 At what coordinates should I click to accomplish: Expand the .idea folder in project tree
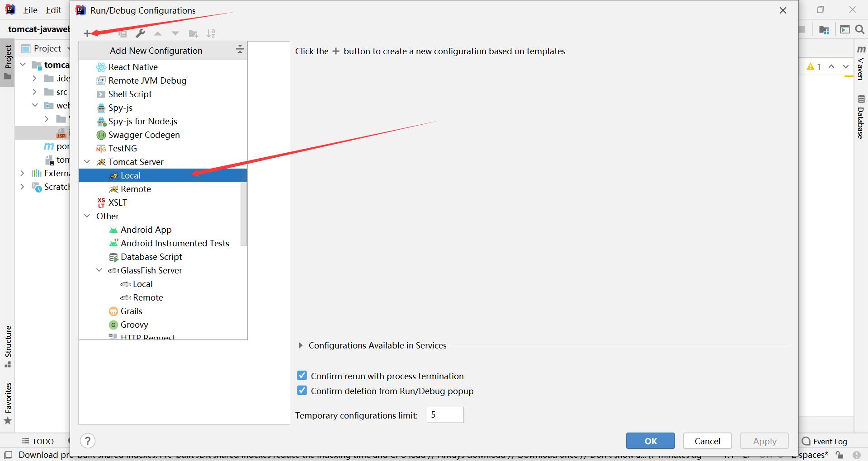[34, 78]
